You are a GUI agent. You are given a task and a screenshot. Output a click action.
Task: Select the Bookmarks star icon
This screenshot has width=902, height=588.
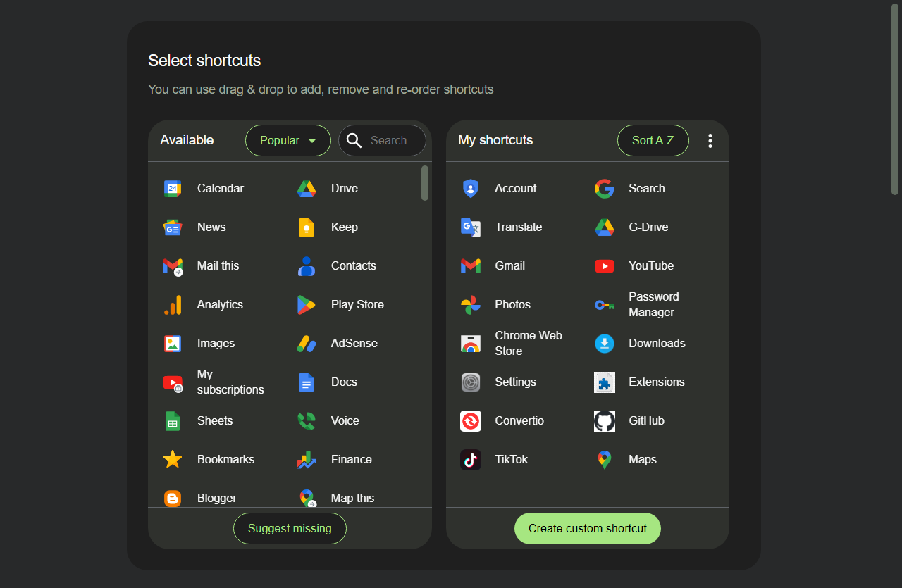tap(173, 459)
